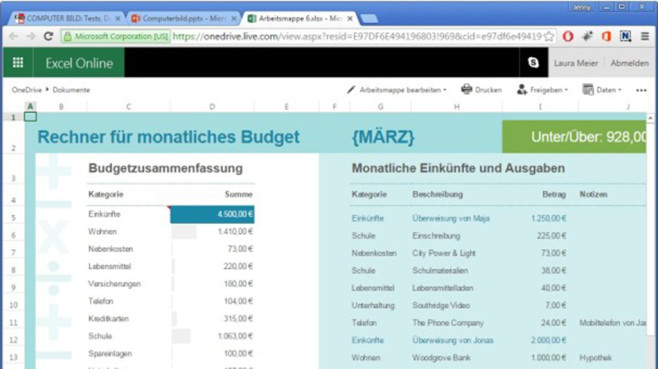Reload the page with refresh icon
The image size is (658, 369).
pos(48,37)
